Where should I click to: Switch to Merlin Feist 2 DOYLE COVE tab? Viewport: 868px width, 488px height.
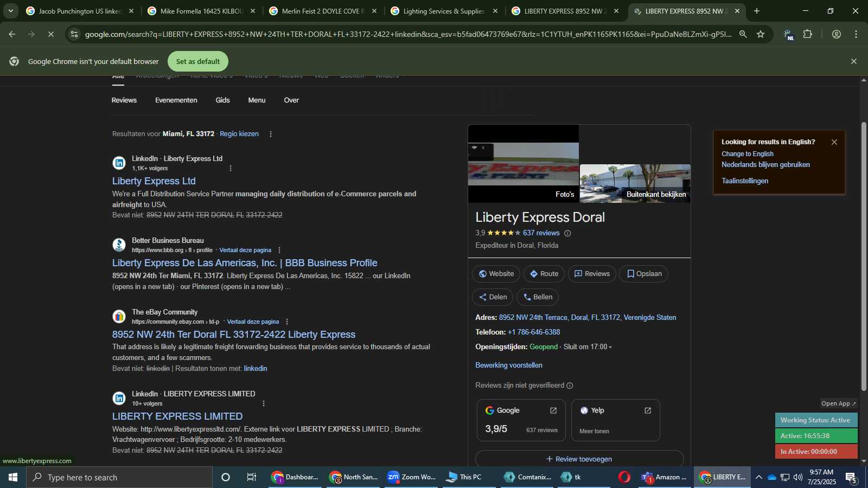pos(323,11)
